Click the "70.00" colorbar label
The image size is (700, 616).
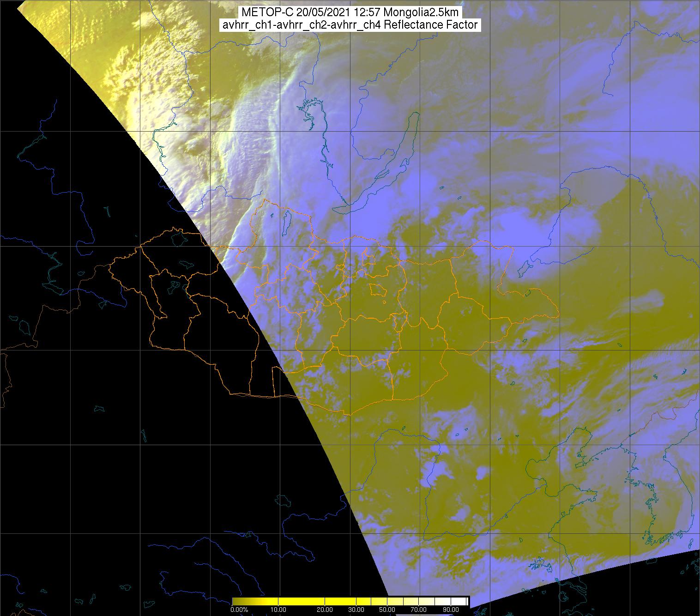[x=418, y=610]
